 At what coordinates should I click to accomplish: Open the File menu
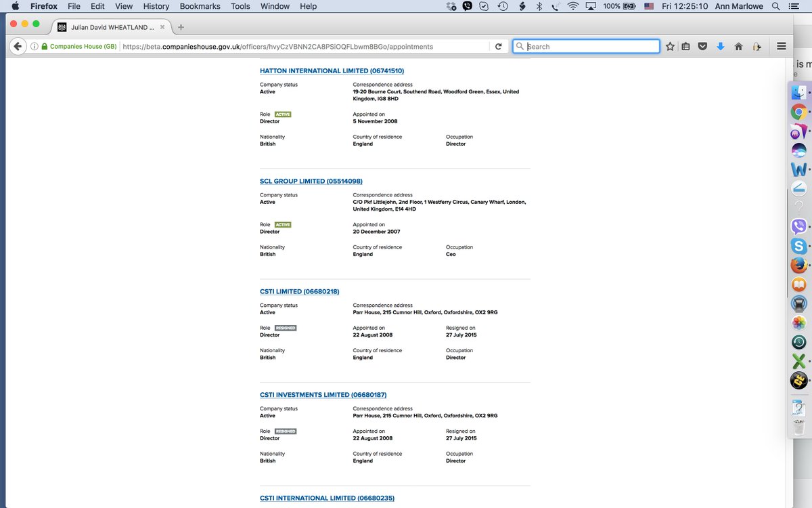point(74,6)
